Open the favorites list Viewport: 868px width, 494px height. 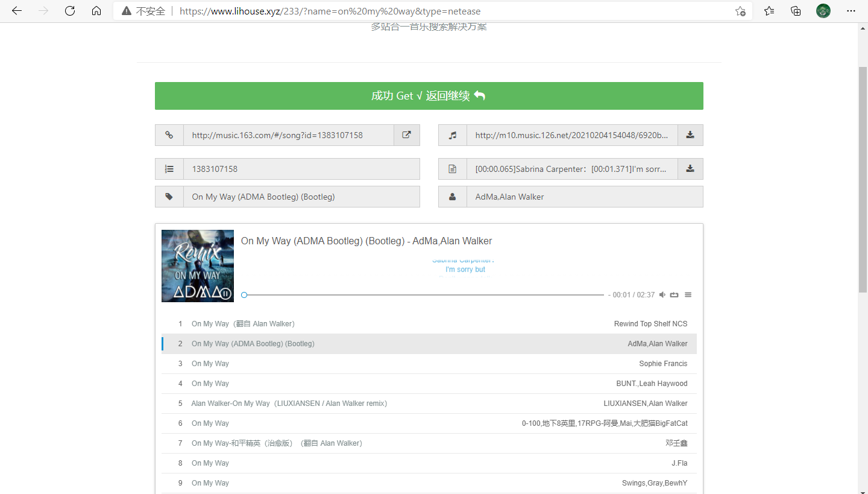pyautogui.click(x=769, y=11)
